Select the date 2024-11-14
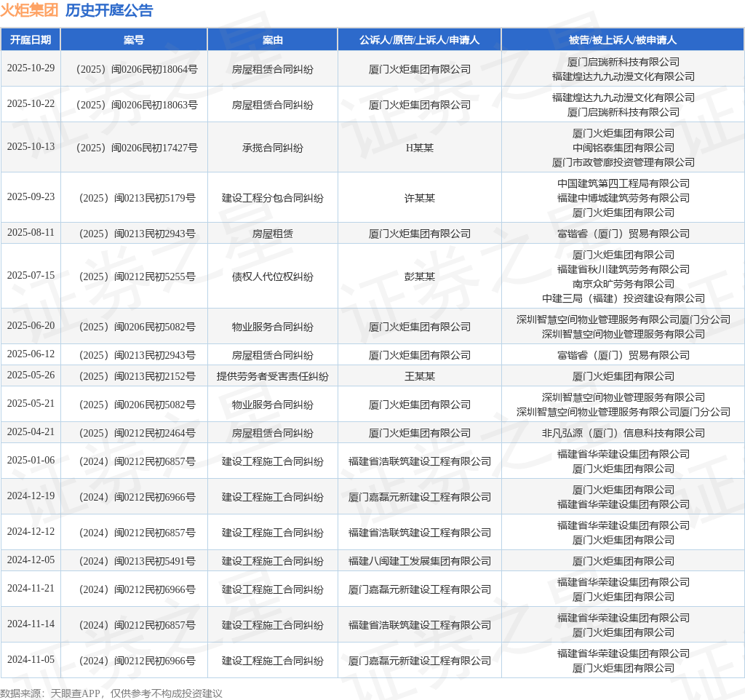The image size is (745, 700). pos(31,624)
